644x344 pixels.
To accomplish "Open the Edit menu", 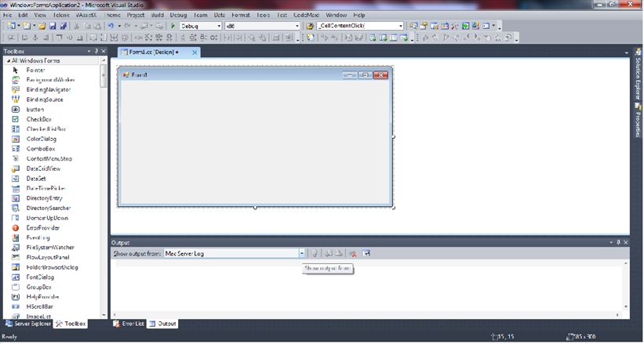I will 23,15.
